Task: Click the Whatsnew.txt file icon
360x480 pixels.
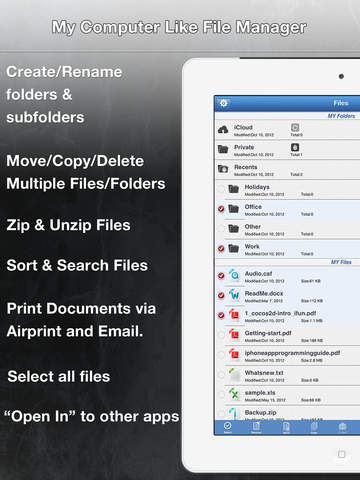Action: pos(234,374)
